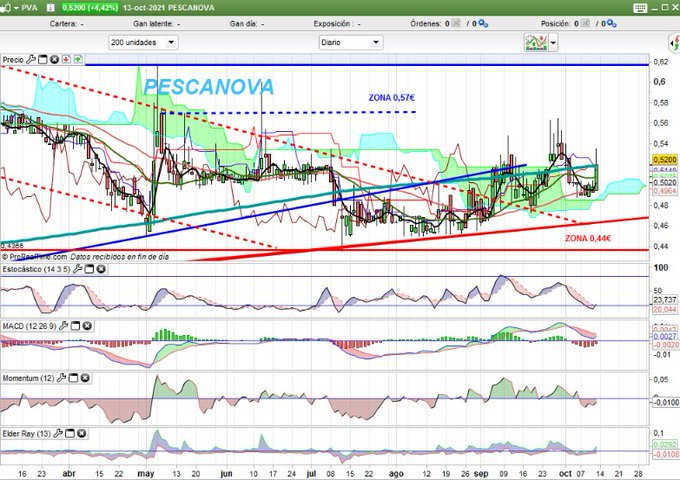Click the document icon beside PVA
This screenshot has height=480, width=680.
tap(50, 8)
